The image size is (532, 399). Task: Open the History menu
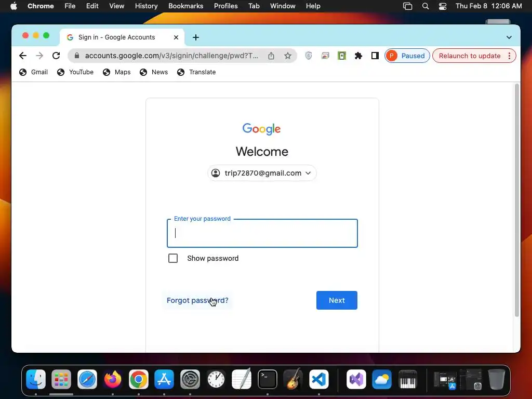pyautogui.click(x=146, y=6)
